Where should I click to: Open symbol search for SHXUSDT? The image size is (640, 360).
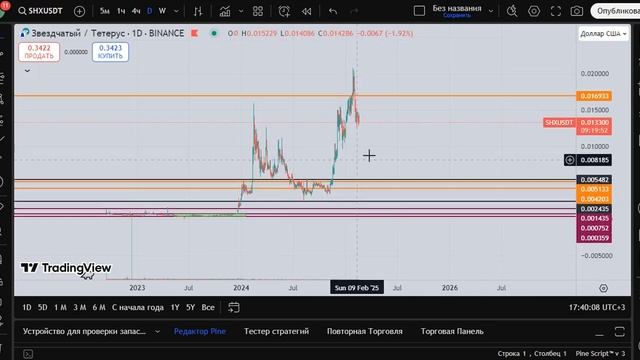(x=40, y=11)
